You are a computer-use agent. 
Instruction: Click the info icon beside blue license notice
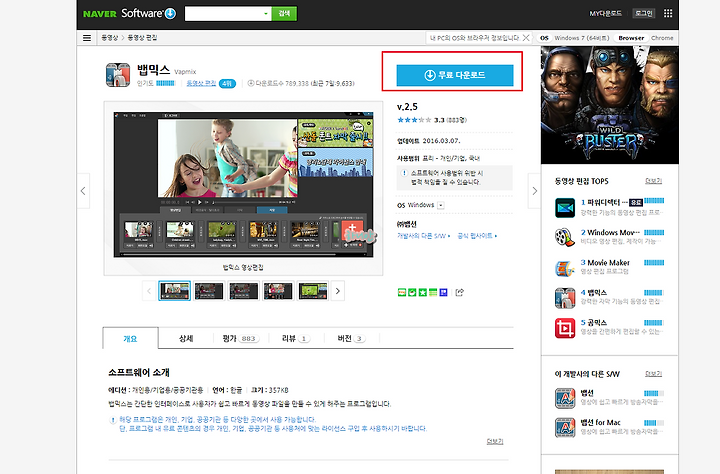pyautogui.click(x=112, y=420)
